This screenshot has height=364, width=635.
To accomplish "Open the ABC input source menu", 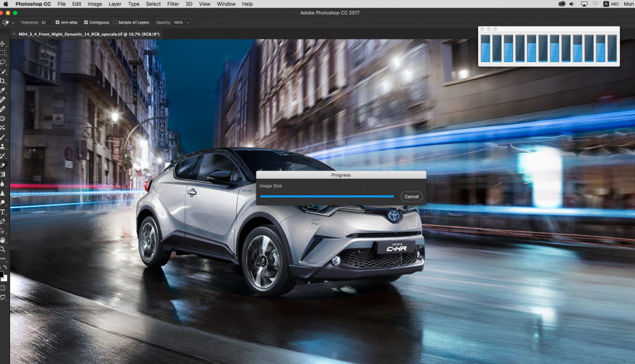I will click(611, 4).
